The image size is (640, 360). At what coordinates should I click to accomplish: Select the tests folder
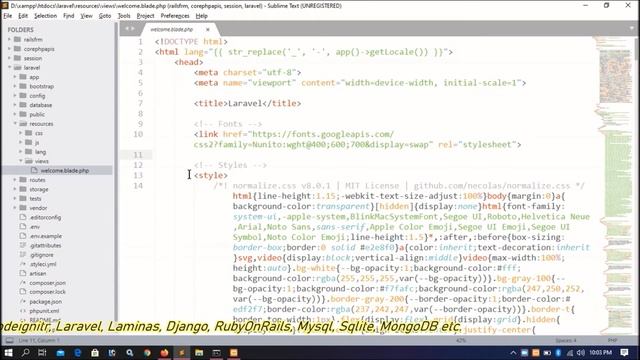[x=35, y=199]
